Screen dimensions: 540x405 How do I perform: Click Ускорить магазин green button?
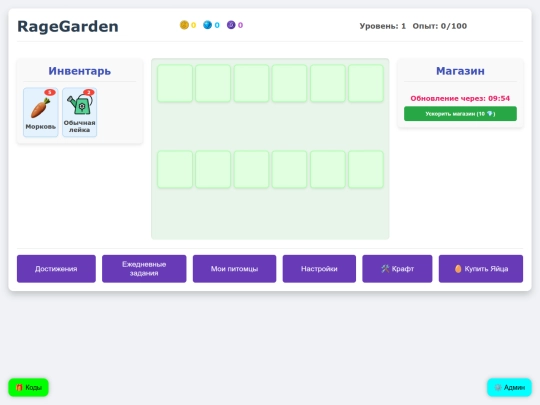[460, 114]
